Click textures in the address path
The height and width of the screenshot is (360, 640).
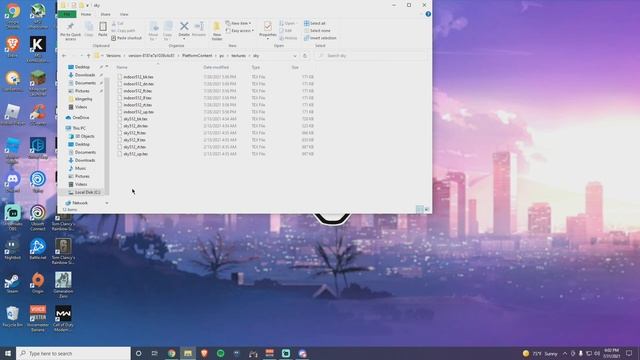click(238, 56)
